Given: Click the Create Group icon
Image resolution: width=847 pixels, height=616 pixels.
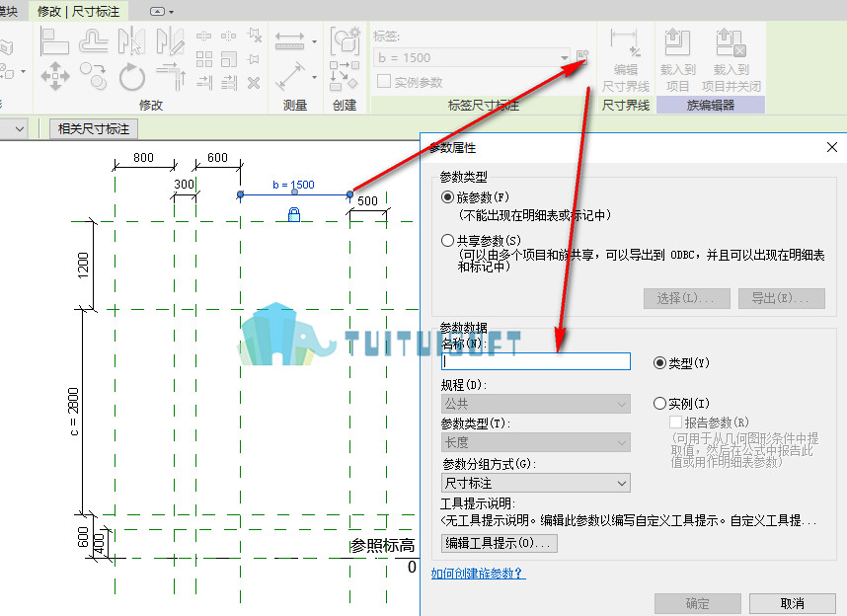Looking at the screenshot, I should point(346,41).
